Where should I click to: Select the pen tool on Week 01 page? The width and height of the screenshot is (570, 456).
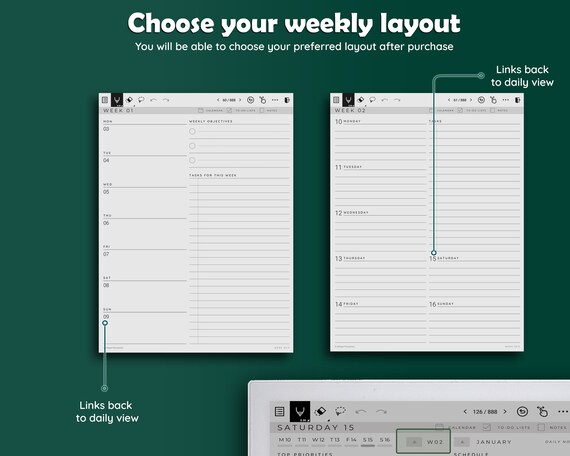pyautogui.click(x=117, y=100)
